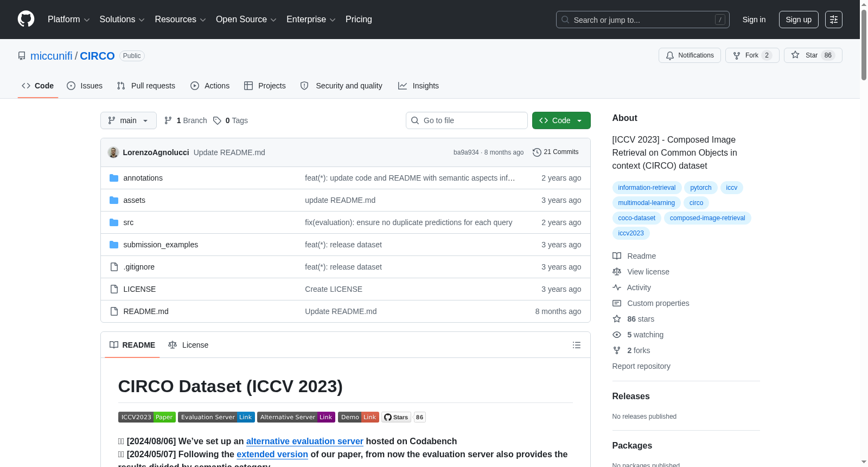Screen dimensions: 868x467
Task: Click the assets folder icon
Action: coord(114,200)
